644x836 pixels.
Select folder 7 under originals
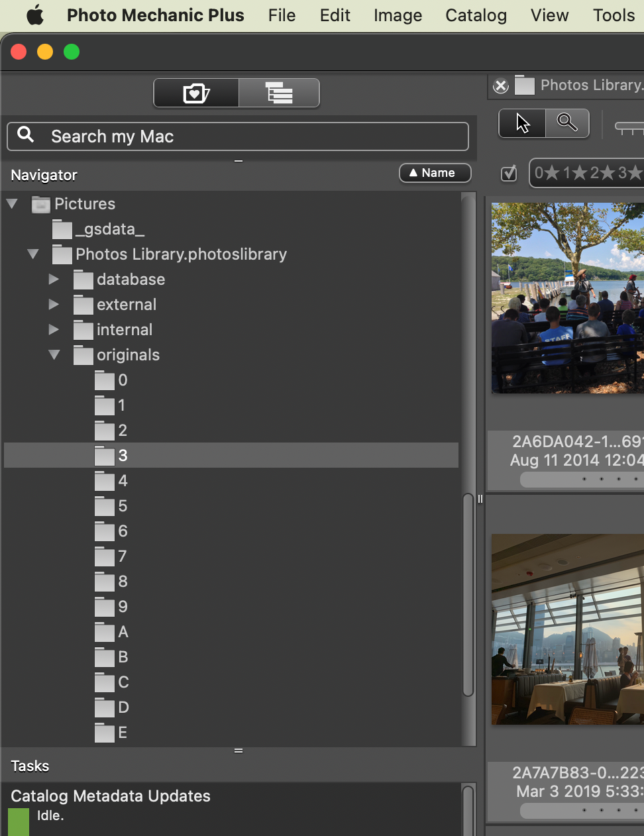click(x=122, y=556)
